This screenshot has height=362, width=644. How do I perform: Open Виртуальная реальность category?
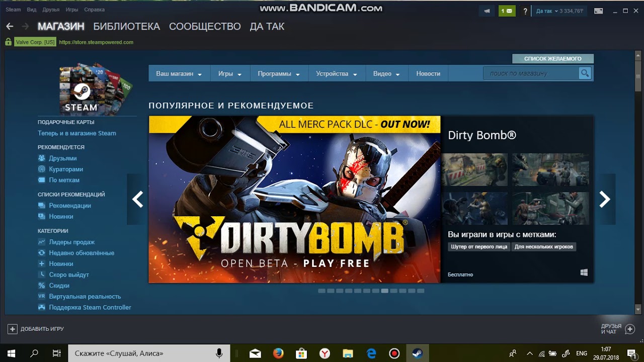85,297
